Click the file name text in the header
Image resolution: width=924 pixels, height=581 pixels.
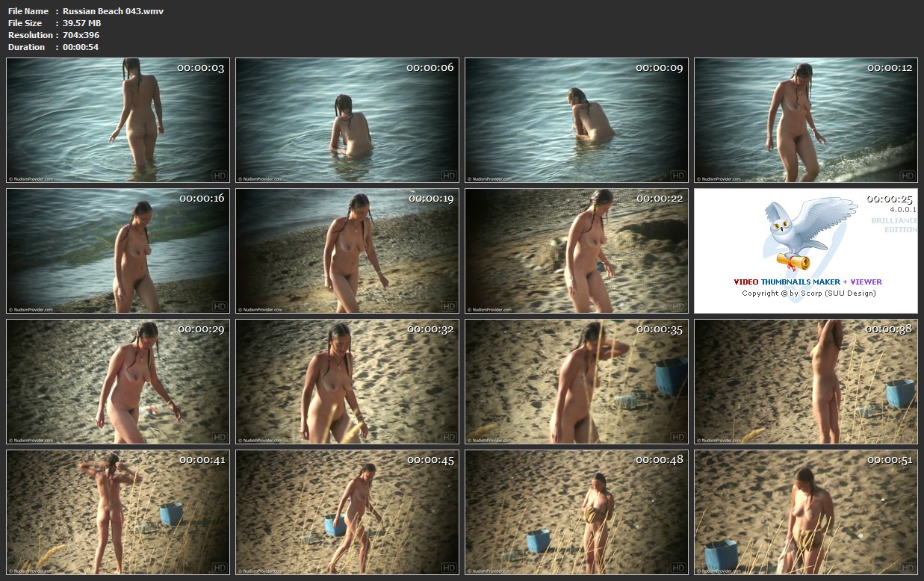tap(113, 11)
